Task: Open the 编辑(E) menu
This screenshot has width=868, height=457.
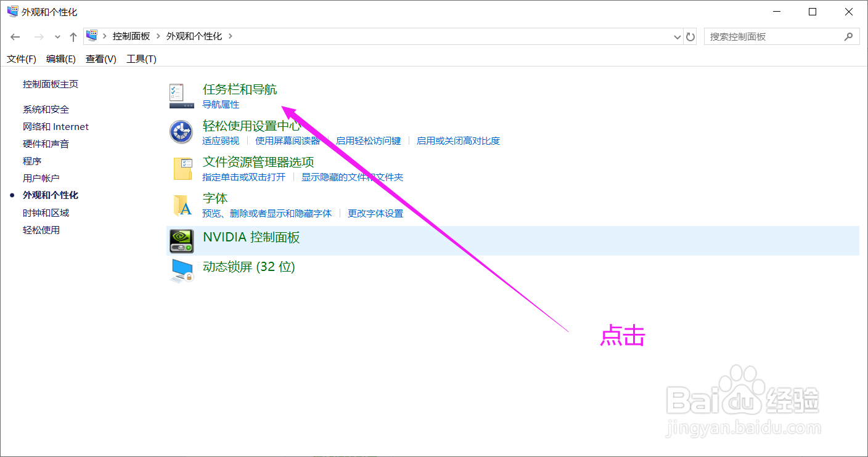Action: pyautogui.click(x=61, y=59)
